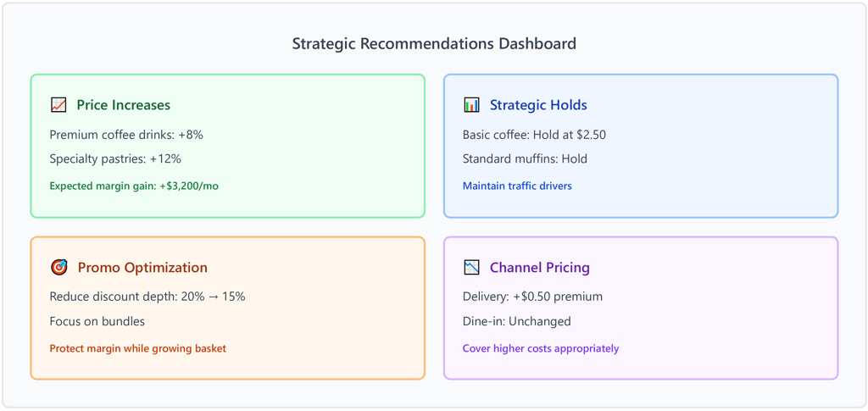Click the Maintain traffic drivers text
Image resolution: width=868 pixels, height=411 pixels.
click(x=517, y=186)
